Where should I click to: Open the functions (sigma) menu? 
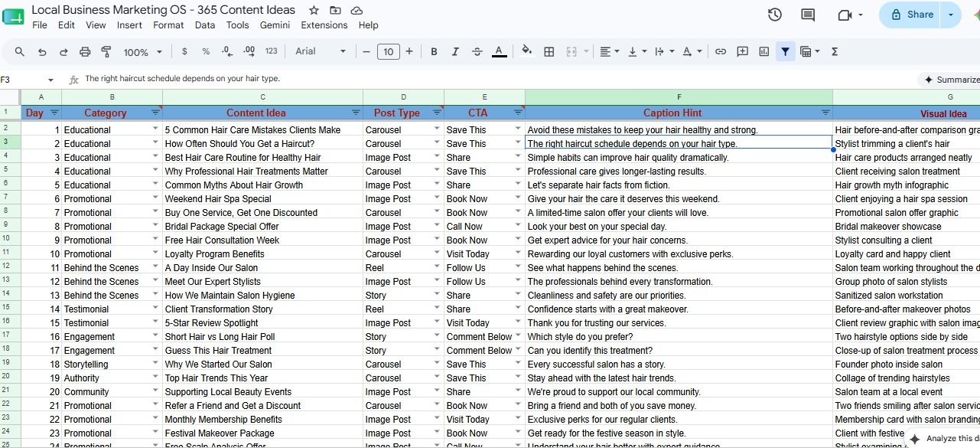[x=834, y=51]
